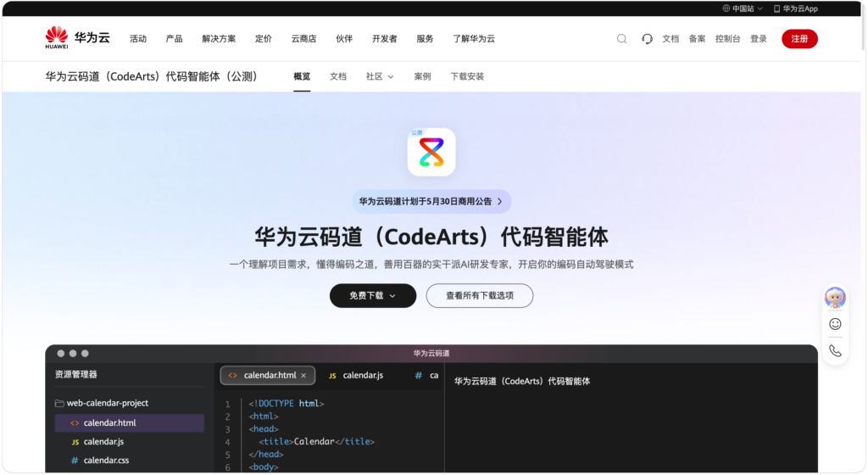The width and height of the screenshot is (868, 475).
Task: Click the page title 华为云码道（CodeArts）代码智能体（公测）
Action: click(x=151, y=76)
